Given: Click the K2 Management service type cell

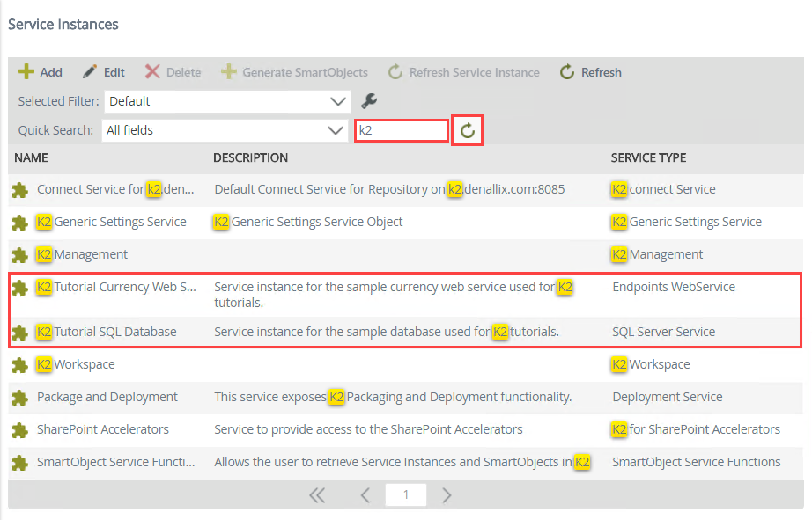Looking at the screenshot, I should point(657,254).
